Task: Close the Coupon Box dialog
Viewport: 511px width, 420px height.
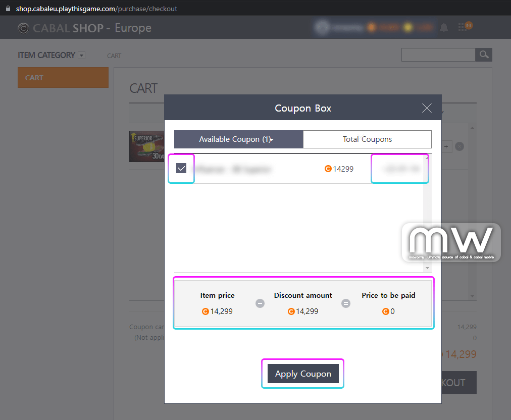Action: tap(427, 108)
